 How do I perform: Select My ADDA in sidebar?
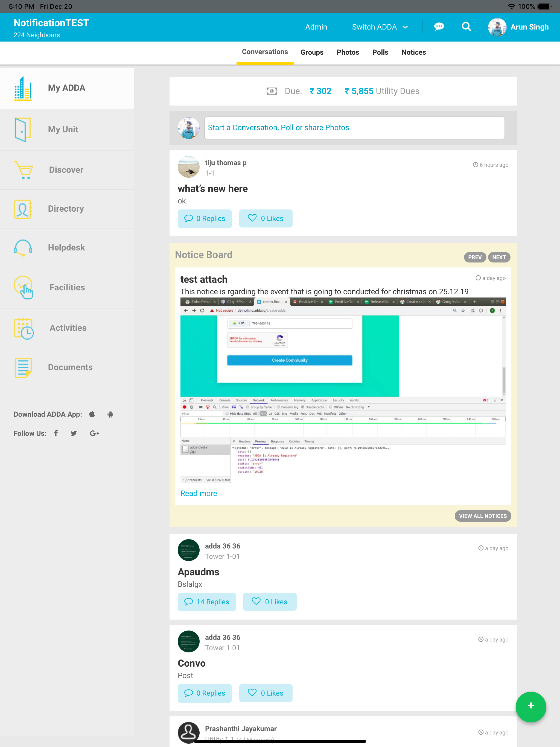[x=67, y=88]
